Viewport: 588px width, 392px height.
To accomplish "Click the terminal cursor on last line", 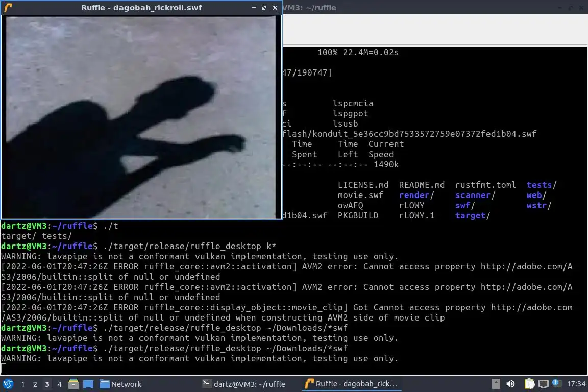I will [4, 369].
